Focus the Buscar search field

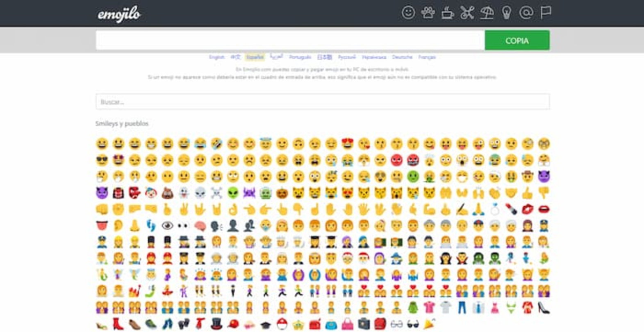click(x=323, y=102)
